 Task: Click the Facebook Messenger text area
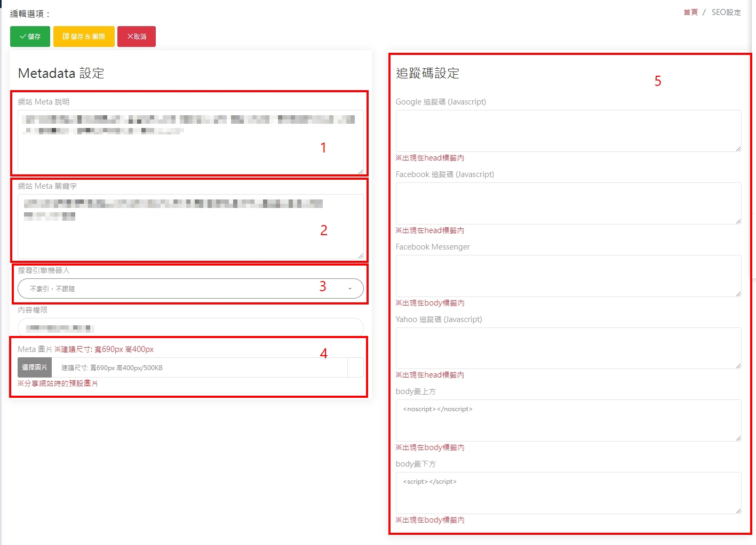[x=568, y=276]
